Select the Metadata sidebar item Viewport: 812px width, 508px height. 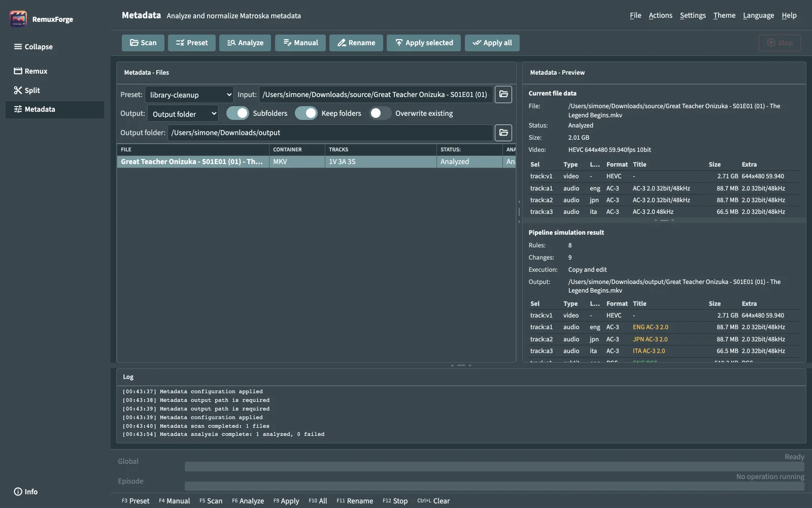55,109
